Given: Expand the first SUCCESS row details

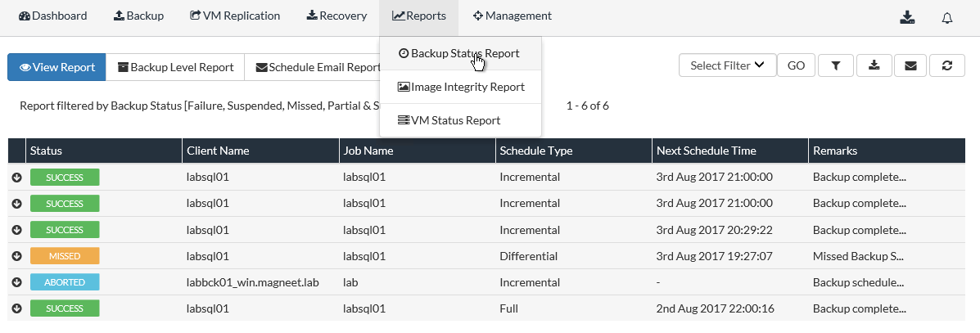Looking at the screenshot, I should [16, 178].
